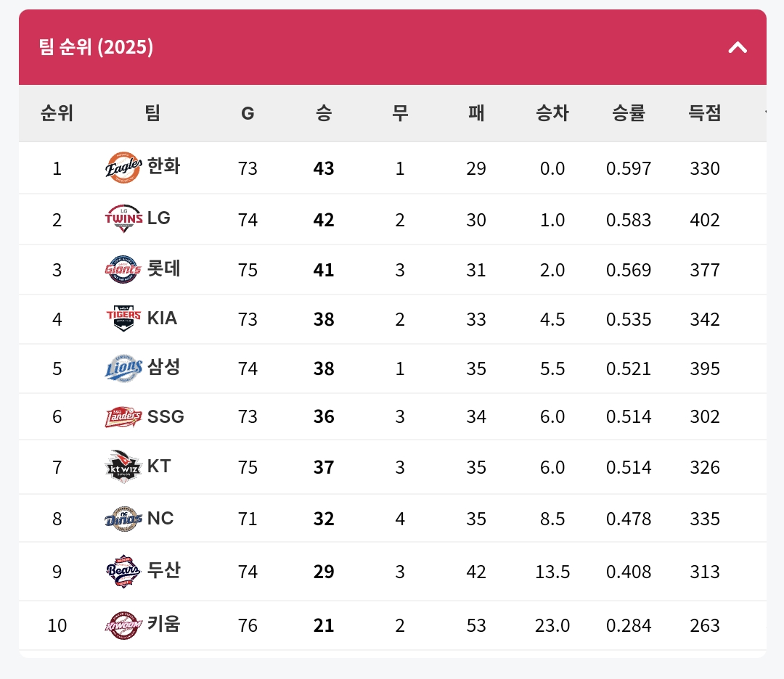The image size is (784, 679).
Task: Click the NC Dinos team logo
Action: [x=123, y=519]
